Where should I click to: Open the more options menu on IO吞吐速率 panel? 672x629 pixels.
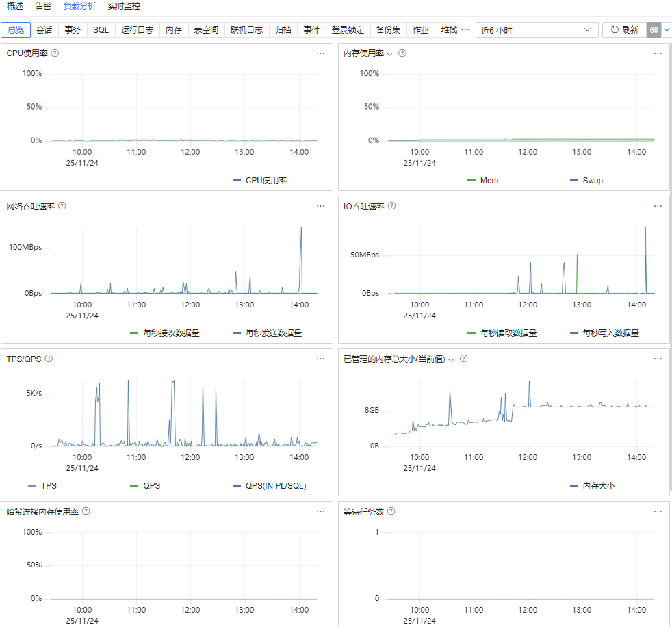click(658, 206)
